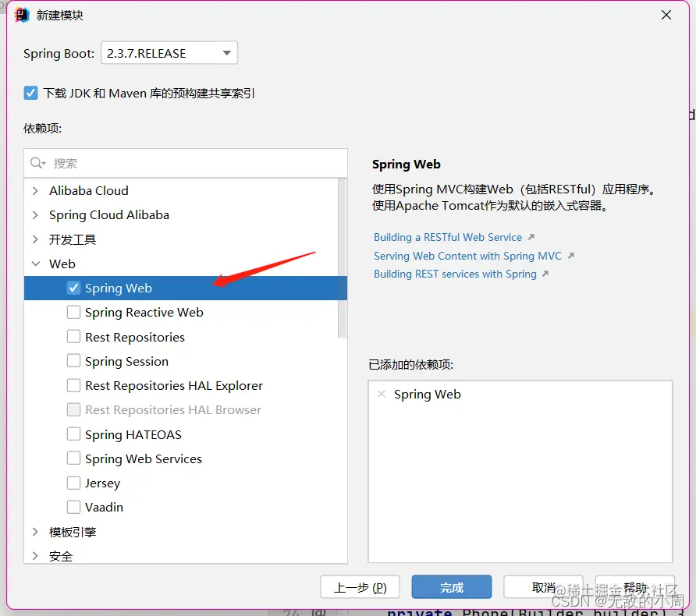Select the Spring Web row in the dependency tree
The height and width of the screenshot is (616, 696).
coord(186,288)
